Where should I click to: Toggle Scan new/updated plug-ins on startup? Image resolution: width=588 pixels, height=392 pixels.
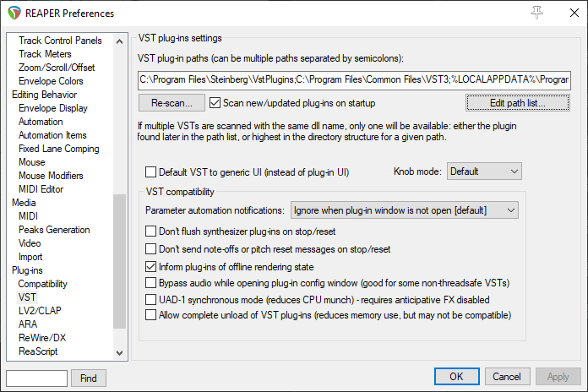click(x=215, y=102)
